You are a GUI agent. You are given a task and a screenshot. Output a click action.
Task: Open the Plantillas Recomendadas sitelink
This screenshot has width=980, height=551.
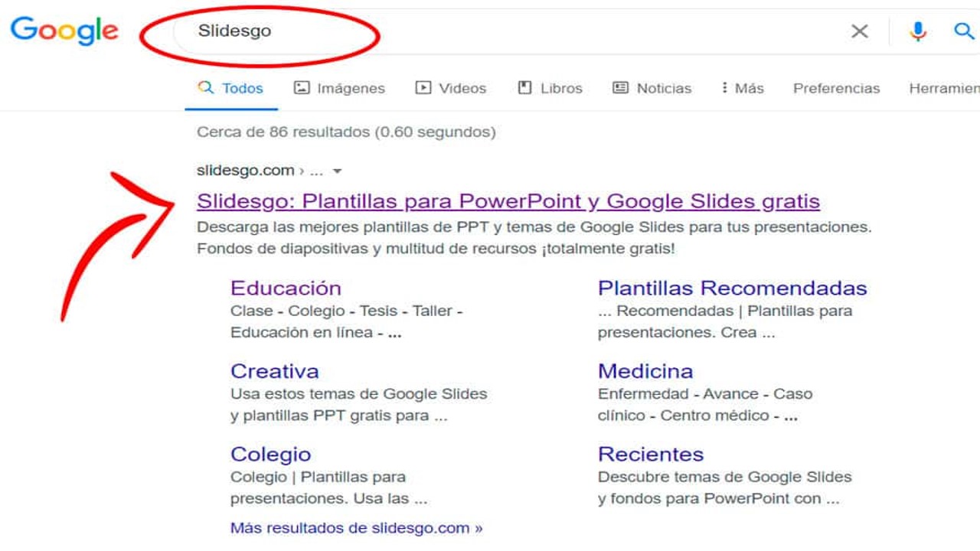[x=732, y=289]
